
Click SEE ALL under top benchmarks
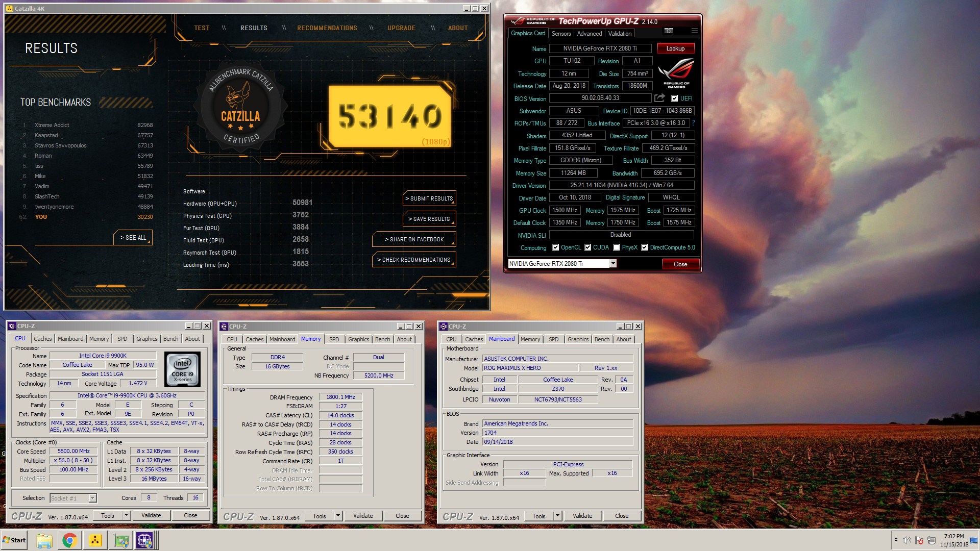[133, 238]
